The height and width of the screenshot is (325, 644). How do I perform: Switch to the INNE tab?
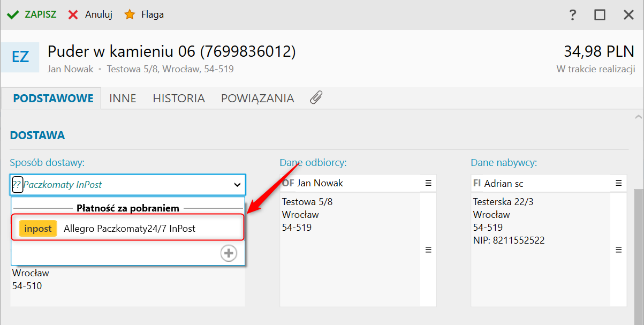coord(123,99)
